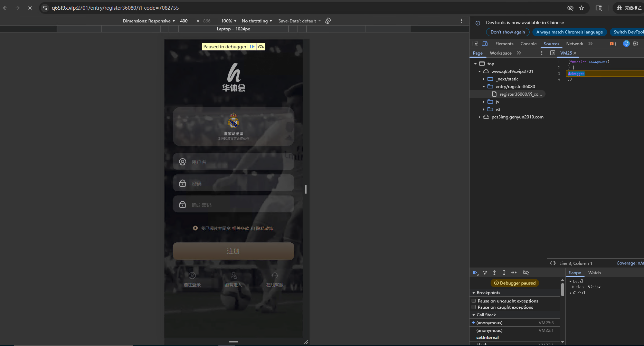Enable Pause on uncaught exceptions

[474, 301]
